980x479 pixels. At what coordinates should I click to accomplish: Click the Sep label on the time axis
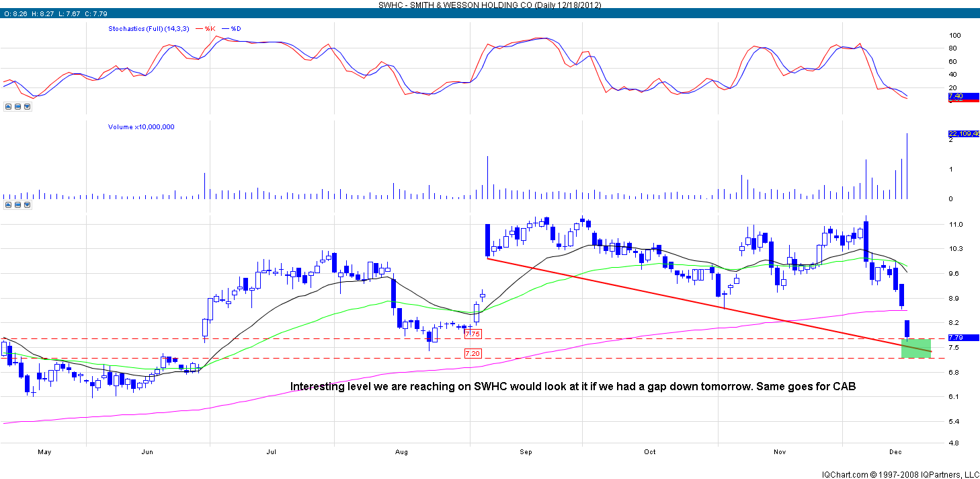(x=526, y=452)
